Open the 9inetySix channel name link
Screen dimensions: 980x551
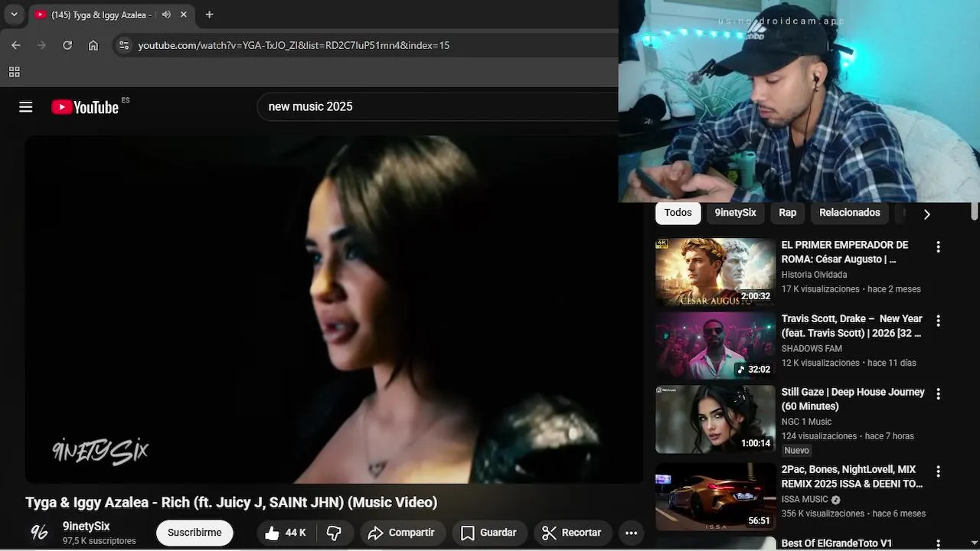87,527
